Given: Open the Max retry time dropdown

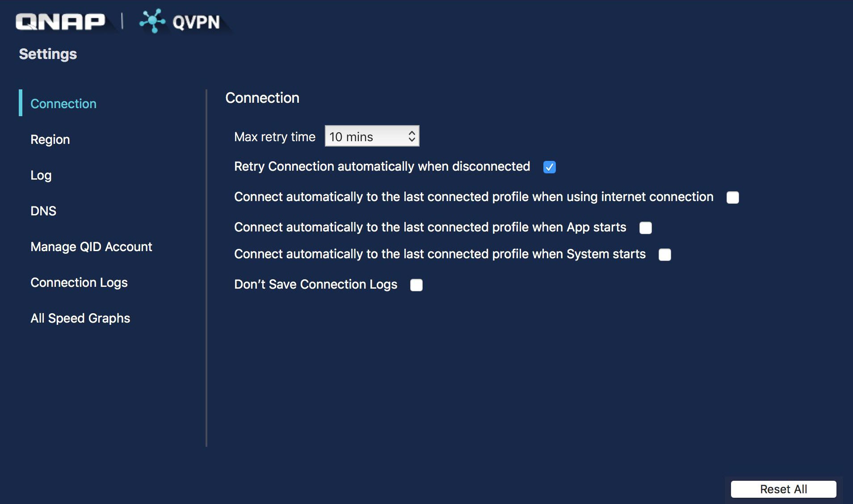Looking at the screenshot, I should [372, 136].
